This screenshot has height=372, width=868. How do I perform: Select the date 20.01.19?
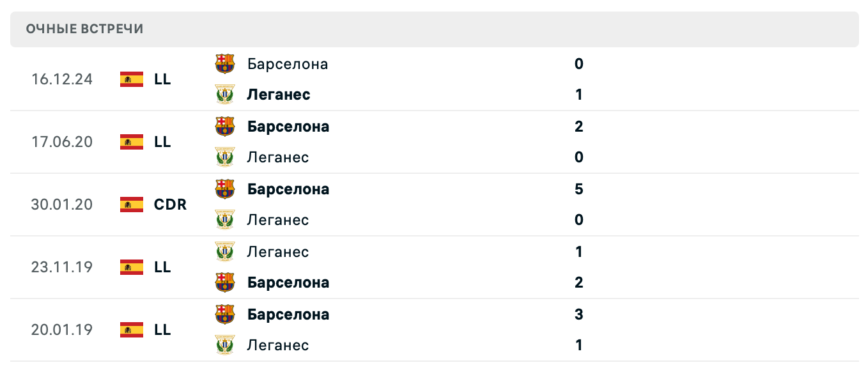tap(61, 330)
